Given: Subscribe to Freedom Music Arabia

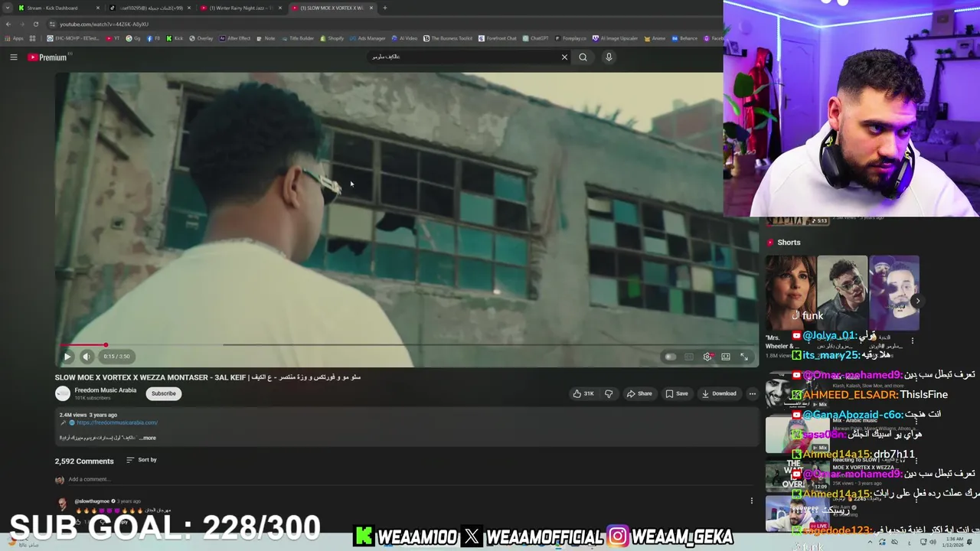Looking at the screenshot, I should coord(163,393).
